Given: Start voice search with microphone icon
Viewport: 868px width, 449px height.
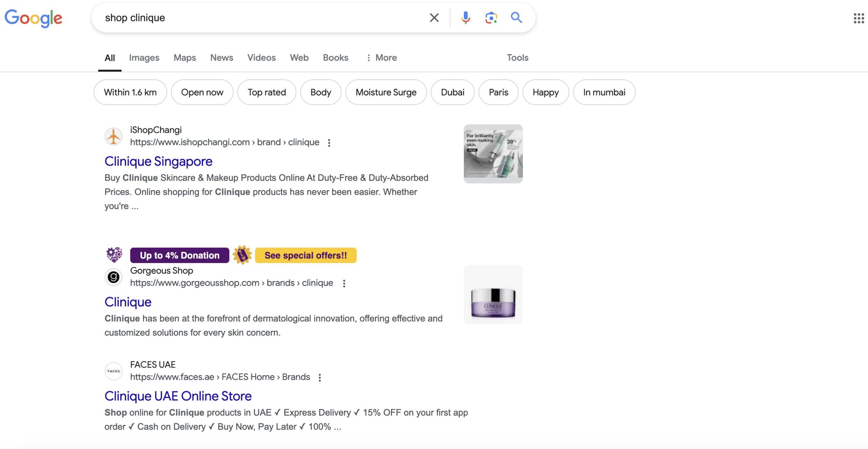Looking at the screenshot, I should coord(466,18).
